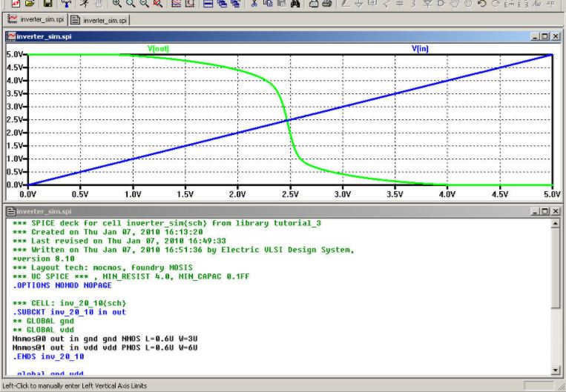Viewport: 566px width, 392px height.
Task: Click the blue V(in) trace label
Action: pos(420,48)
